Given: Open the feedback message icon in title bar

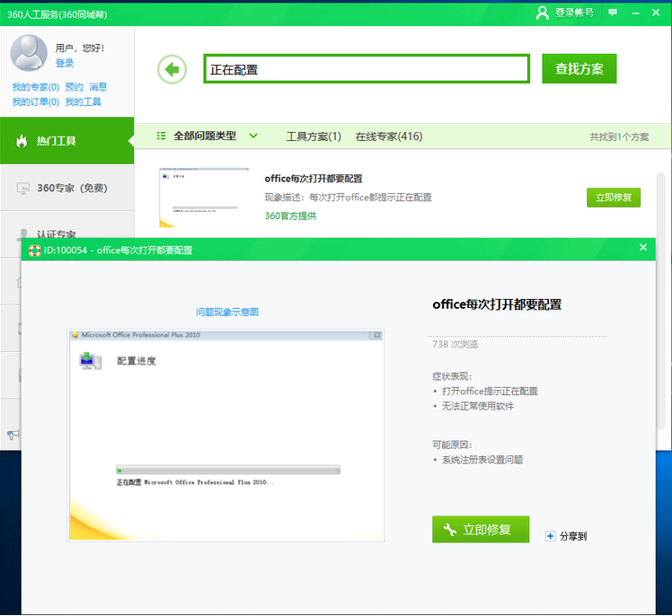Looking at the screenshot, I should coord(613,13).
